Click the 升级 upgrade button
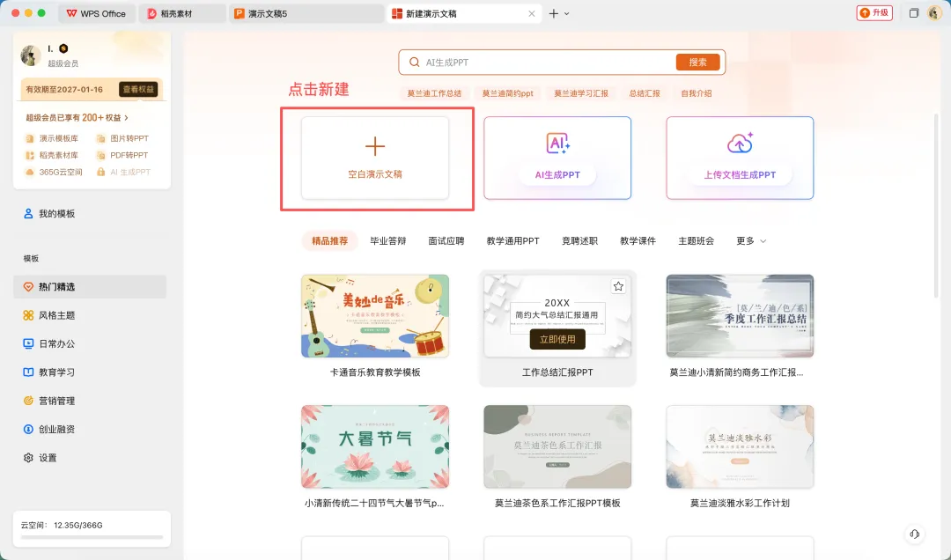951x560 pixels. (874, 12)
